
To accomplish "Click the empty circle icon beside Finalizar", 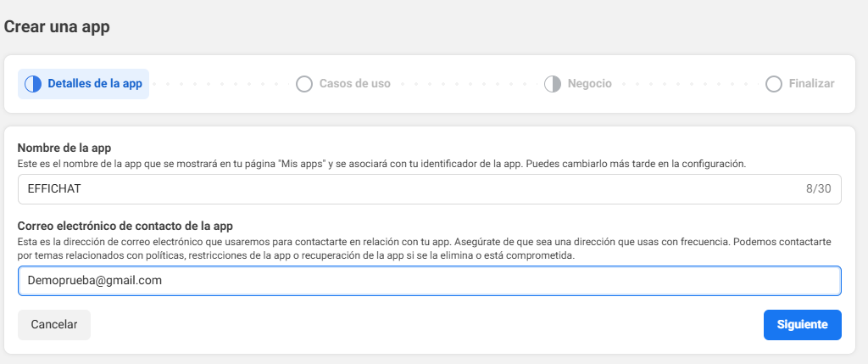I will (x=773, y=84).
